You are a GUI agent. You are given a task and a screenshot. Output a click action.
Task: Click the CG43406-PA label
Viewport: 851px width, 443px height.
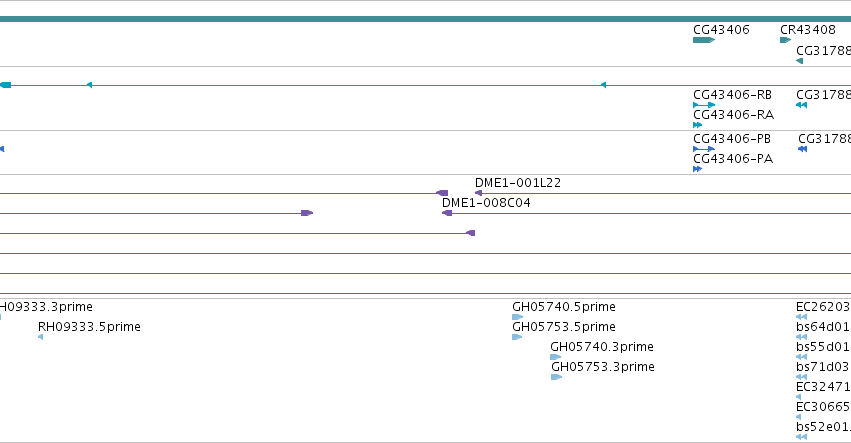pyautogui.click(x=733, y=159)
